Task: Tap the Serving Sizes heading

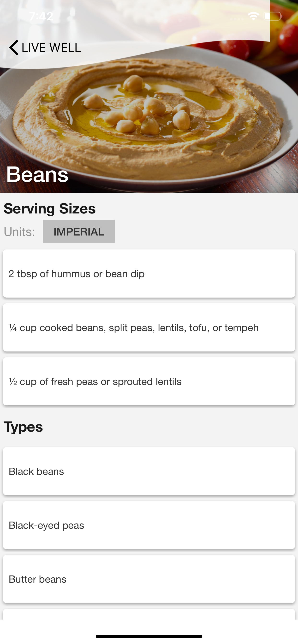Action: click(50, 208)
